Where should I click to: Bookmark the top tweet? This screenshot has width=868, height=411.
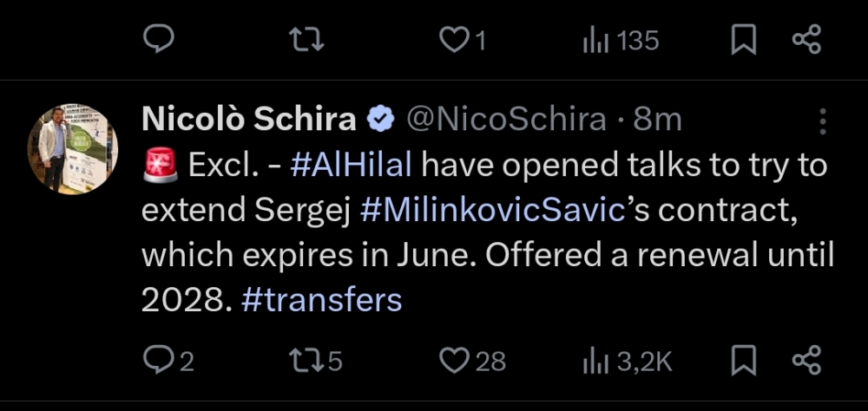pyautogui.click(x=743, y=40)
